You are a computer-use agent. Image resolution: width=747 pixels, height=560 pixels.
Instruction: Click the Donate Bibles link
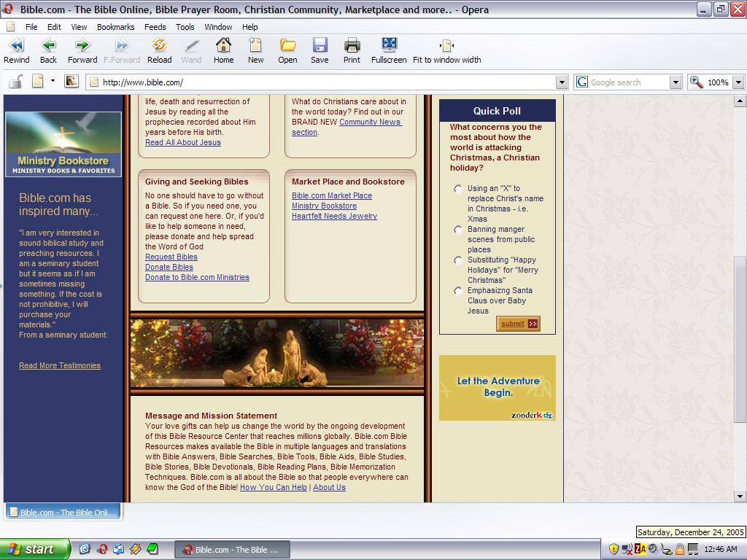[169, 267]
